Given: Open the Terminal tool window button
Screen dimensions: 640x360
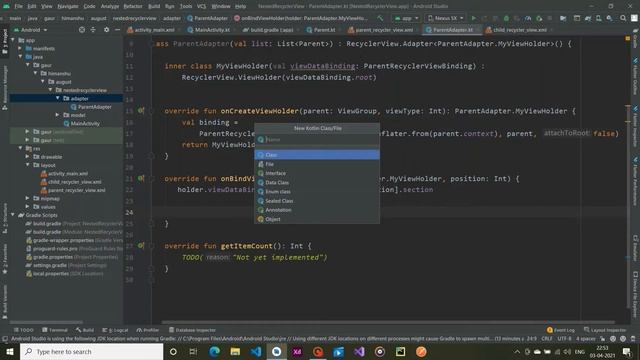Looking at the screenshot, I should point(55,330).
